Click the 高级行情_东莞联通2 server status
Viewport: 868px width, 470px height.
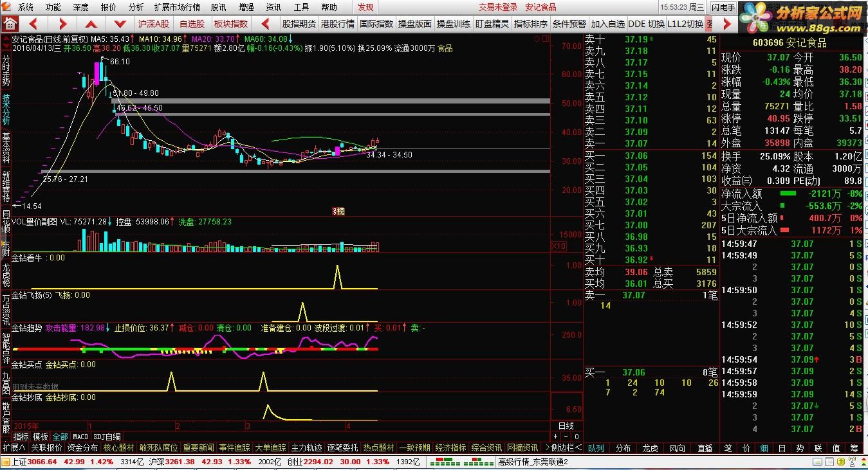[533, 462]
